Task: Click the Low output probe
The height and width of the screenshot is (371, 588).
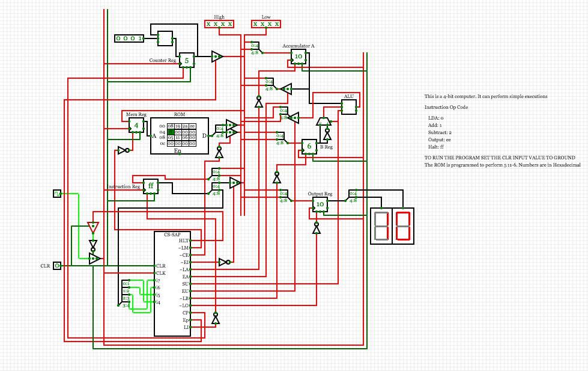Action: point(266,24)
